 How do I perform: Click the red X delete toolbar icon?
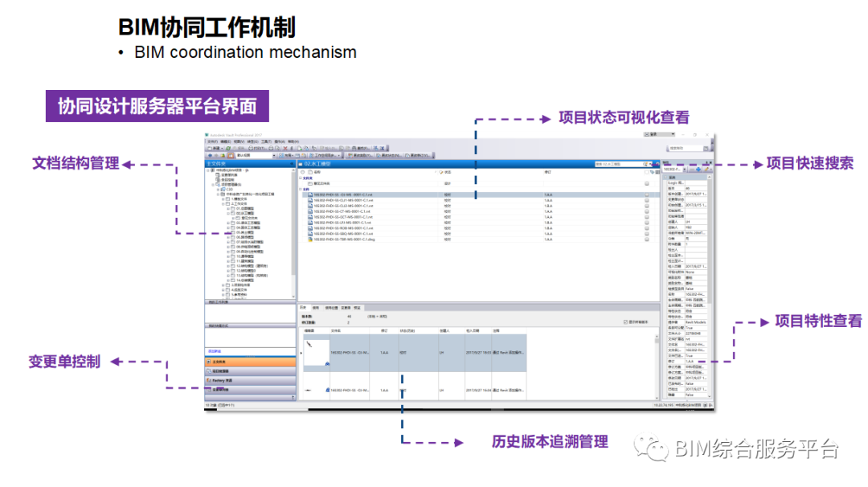click(x=285, y=149)
